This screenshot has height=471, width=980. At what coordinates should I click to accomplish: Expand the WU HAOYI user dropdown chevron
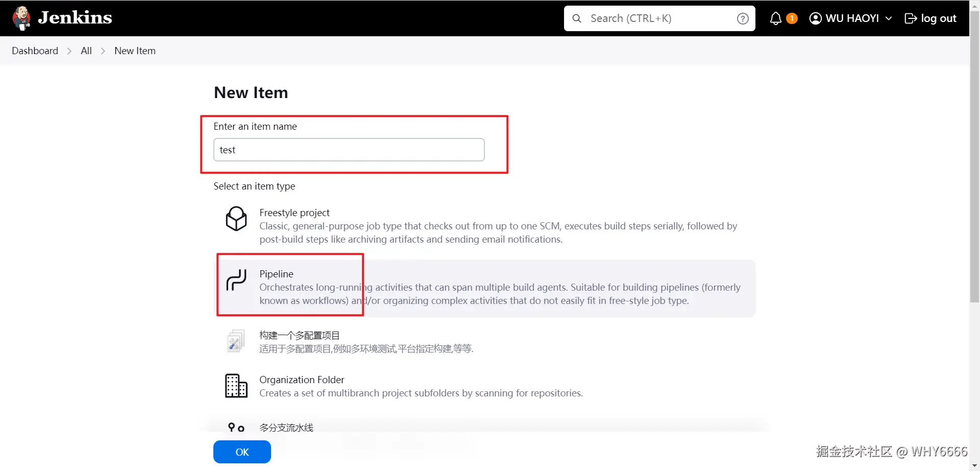pyautogui.click(x=889, y=18)
